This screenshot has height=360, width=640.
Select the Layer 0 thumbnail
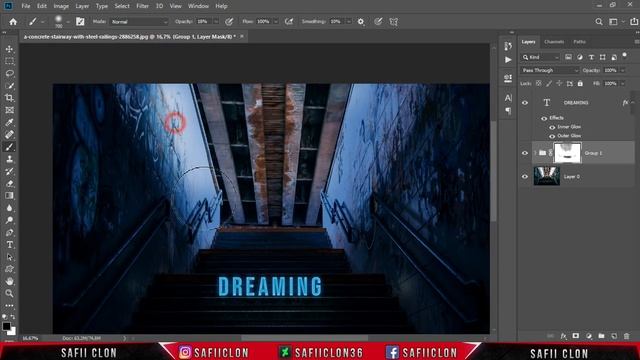point(547,176)
